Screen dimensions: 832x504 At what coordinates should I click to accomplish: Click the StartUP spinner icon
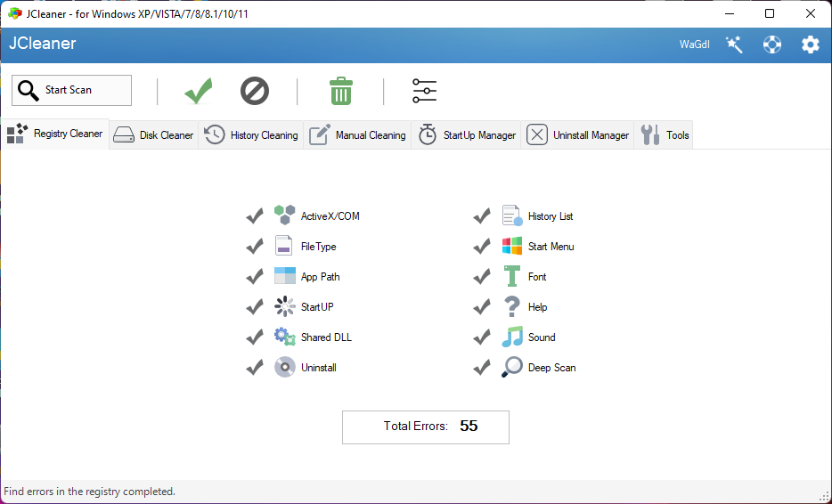point(284,306)
